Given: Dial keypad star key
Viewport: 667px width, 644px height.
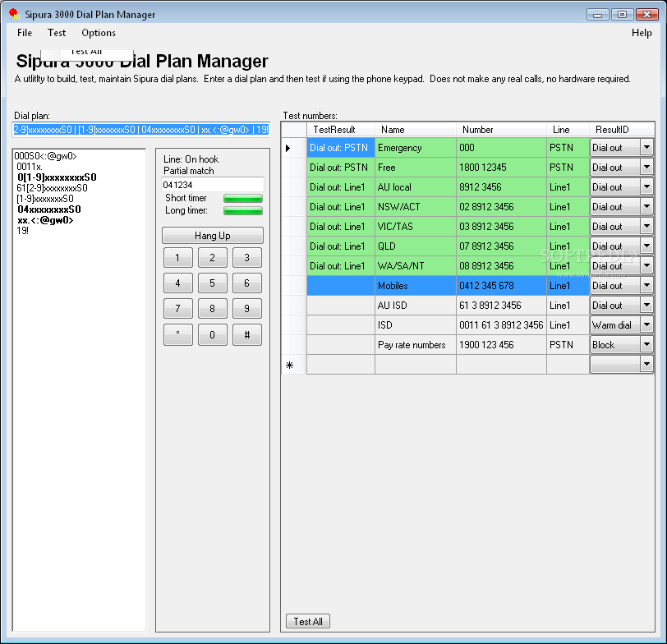Looking at the screenshot, I should click(177, 335).
